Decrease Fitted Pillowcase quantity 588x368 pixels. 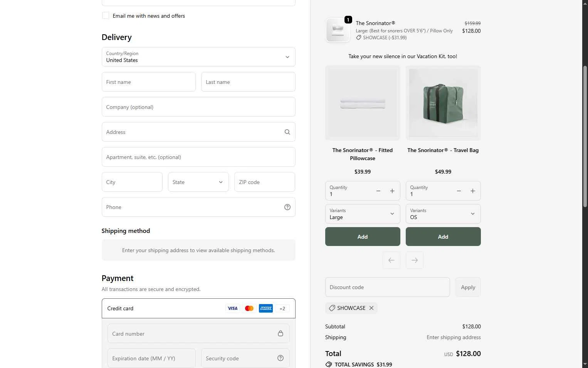point(378,191)
